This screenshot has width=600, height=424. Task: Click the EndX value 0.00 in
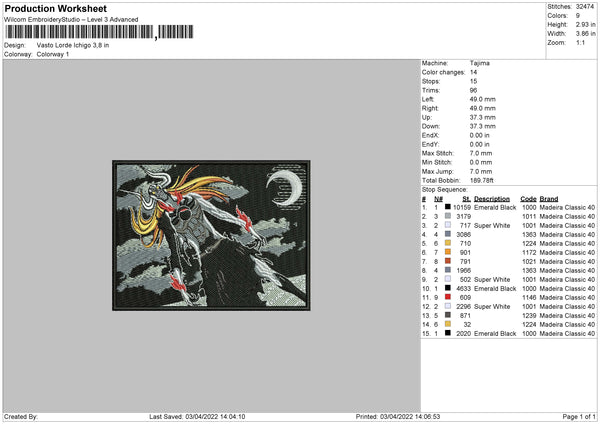[x=480, y=135]
